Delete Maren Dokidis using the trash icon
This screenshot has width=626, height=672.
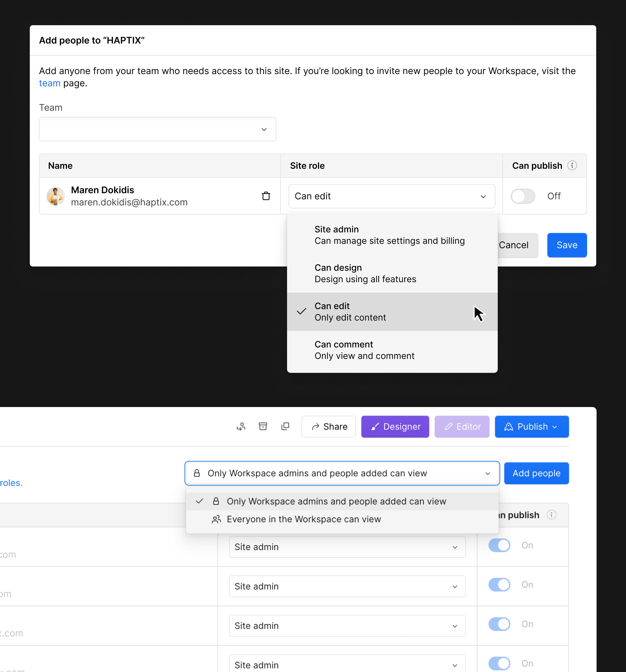266,196
